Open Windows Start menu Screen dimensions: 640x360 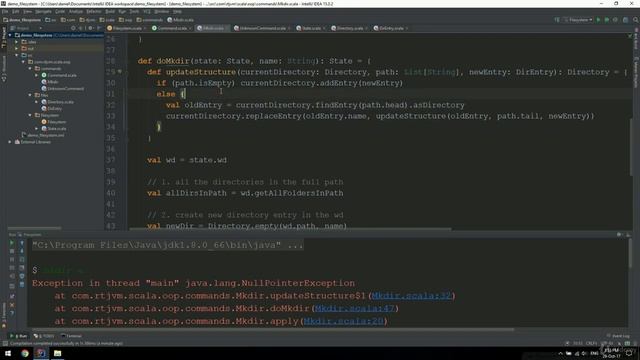(8, 353)
